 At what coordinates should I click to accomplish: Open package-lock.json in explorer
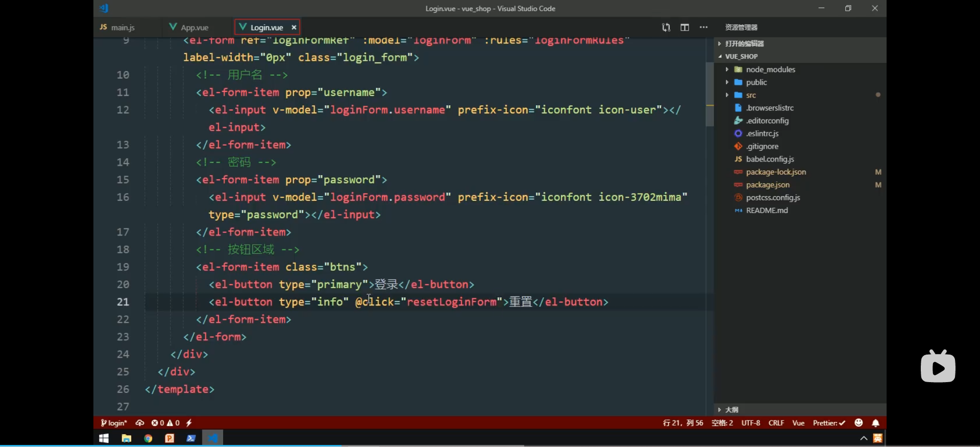tap(776, 172)
